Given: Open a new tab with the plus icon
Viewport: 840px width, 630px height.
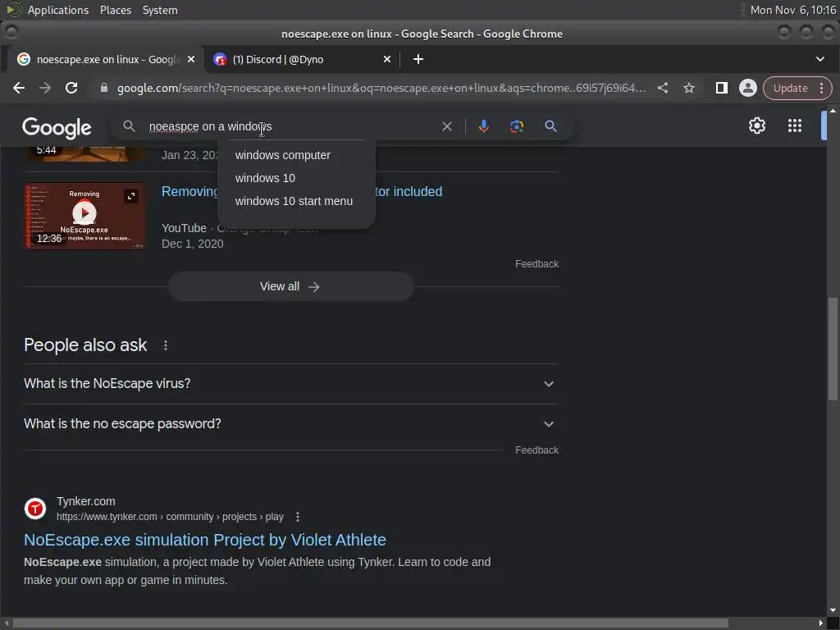Looking at the screenshot, I should point(418,59).
